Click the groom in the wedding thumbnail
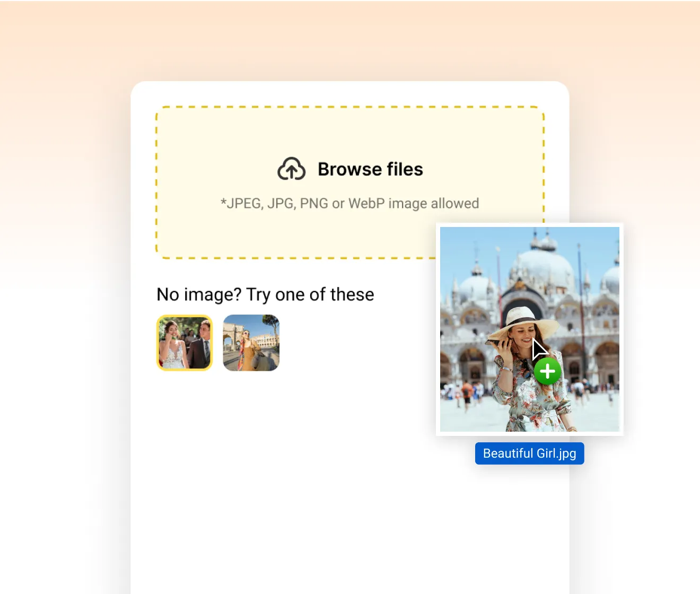700x594 pixels. 200,345
